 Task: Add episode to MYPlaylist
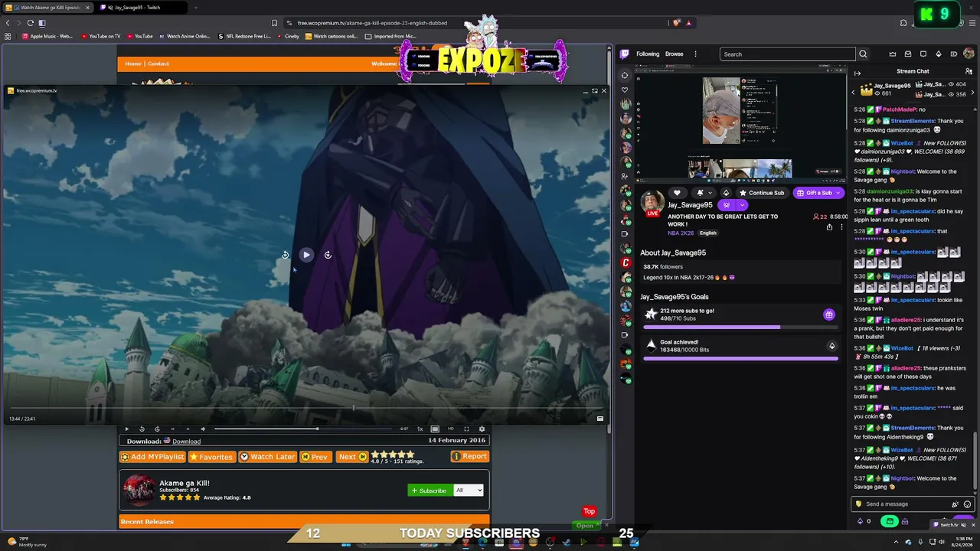coord(152,457)
